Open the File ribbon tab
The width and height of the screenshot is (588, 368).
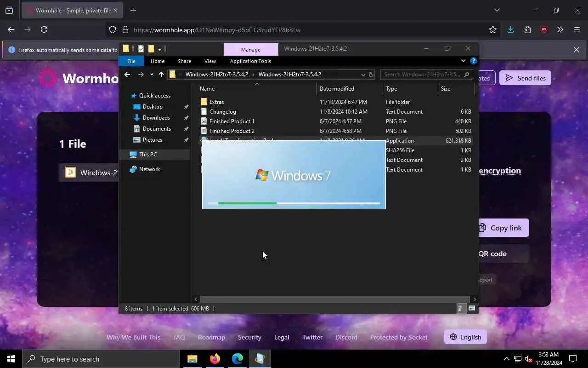131,61
